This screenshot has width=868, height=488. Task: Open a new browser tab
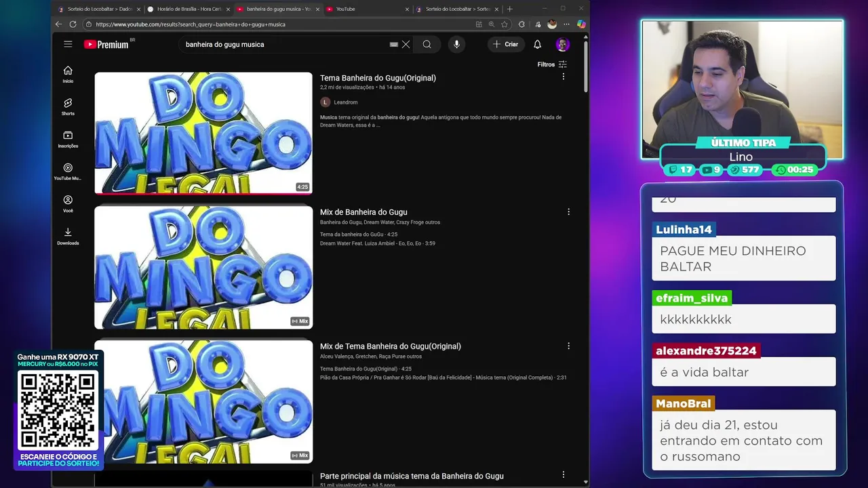point(510,9)
